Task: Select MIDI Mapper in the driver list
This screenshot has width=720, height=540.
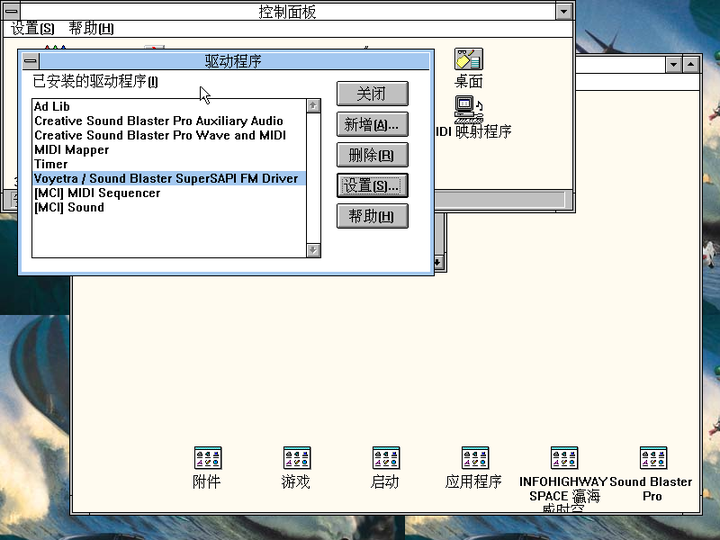Action: 72,150
